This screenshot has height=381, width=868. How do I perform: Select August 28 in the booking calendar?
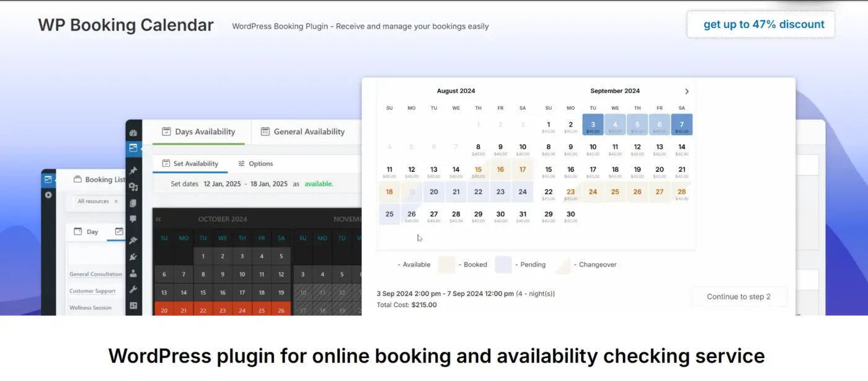click(456, 215)
